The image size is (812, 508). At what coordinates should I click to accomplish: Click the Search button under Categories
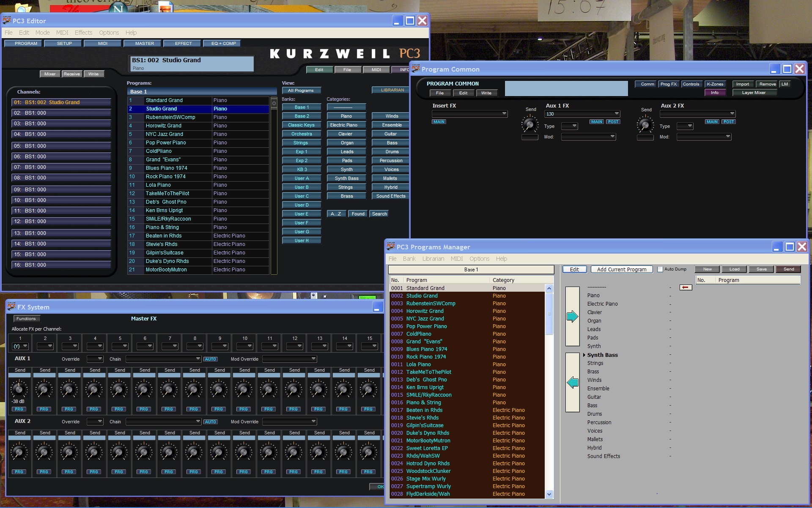[x=379, y=214]
